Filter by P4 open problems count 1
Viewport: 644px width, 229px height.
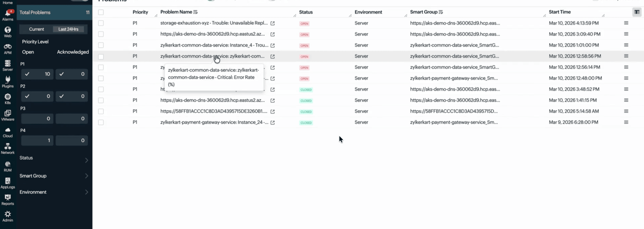37,140
